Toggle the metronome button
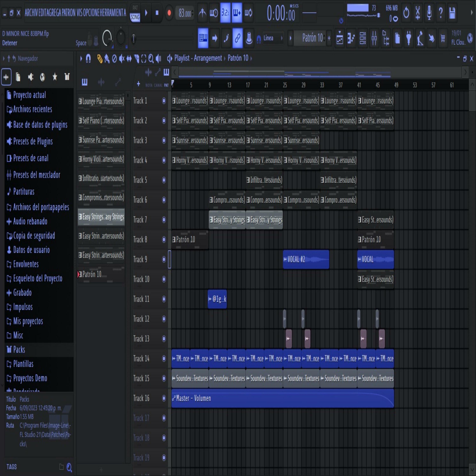 [x=202, y=13]
